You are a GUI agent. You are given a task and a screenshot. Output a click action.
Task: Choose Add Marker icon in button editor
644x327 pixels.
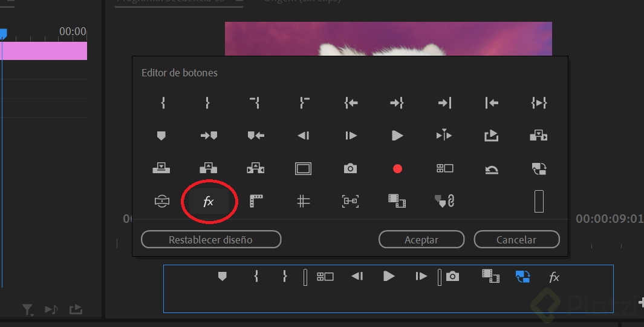point(161,136)
